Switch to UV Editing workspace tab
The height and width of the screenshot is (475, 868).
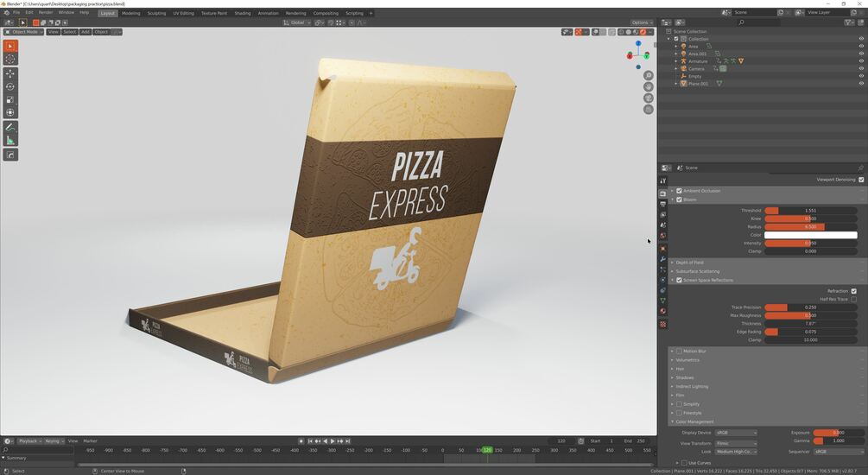(x=183, y=13)
